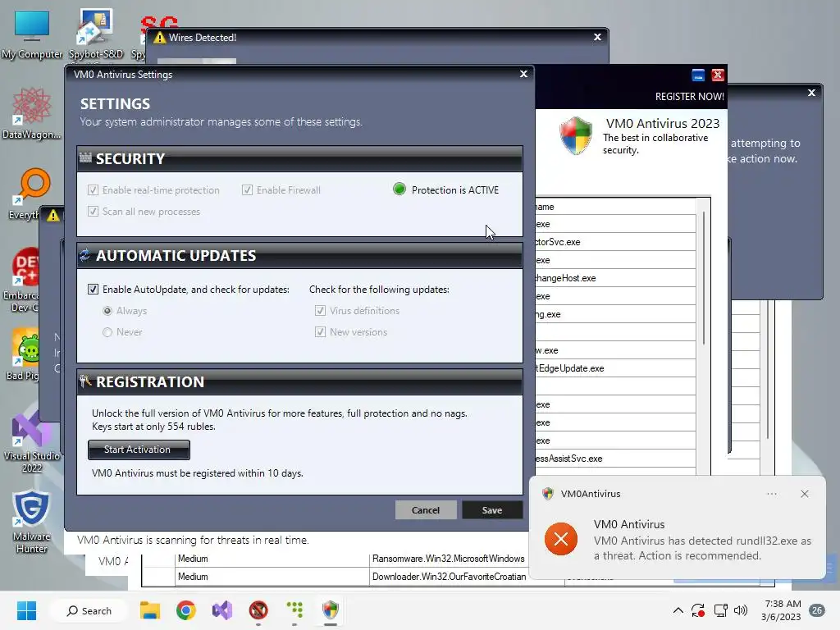Click the green Protection is ACTIVE indicator
This screenshot has height=630, width=840.
point(399,189)
